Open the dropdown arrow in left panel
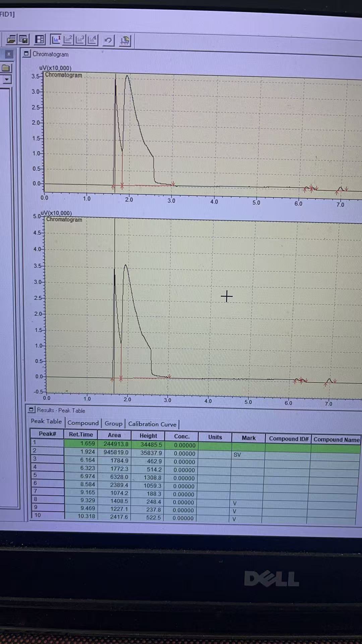The image size is (362, 644). 7,79
